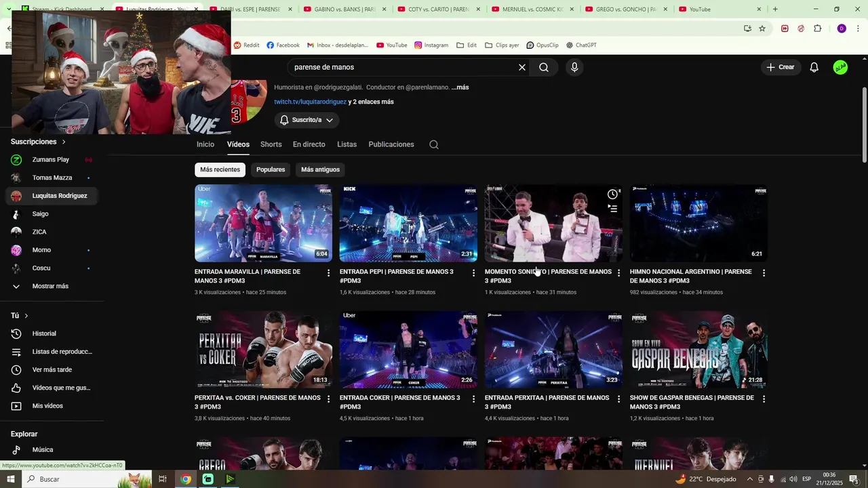The image size is (868, 488).
Task: Open the OpusClip bookmark
Action: [542, 45]
